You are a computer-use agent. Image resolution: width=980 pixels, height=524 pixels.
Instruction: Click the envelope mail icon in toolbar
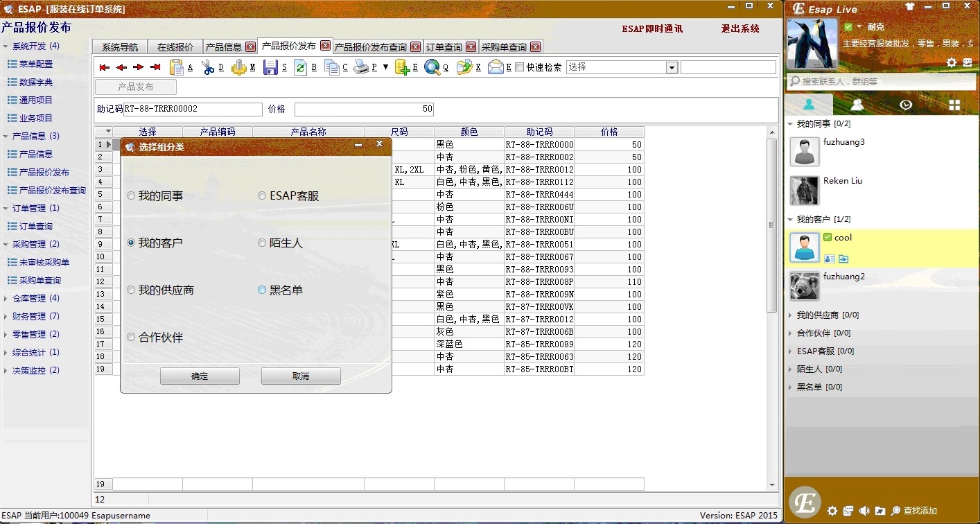pyautogui.click(x=496, y=67)
